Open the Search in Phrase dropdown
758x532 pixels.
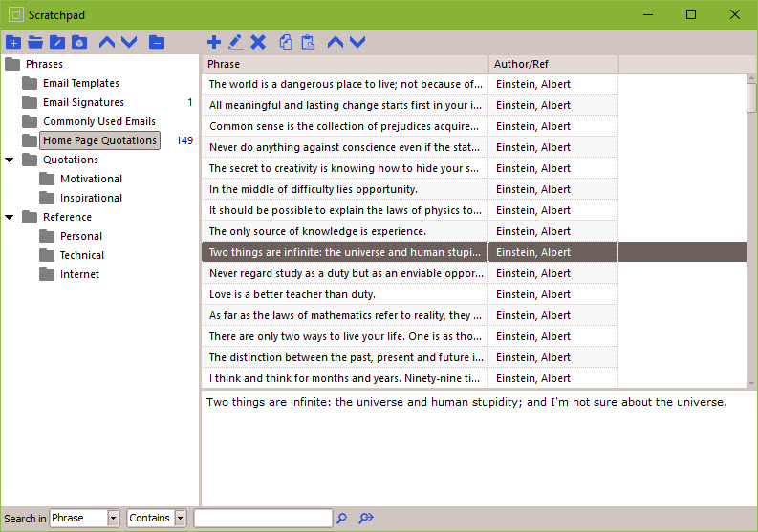(x=113, y=518)
